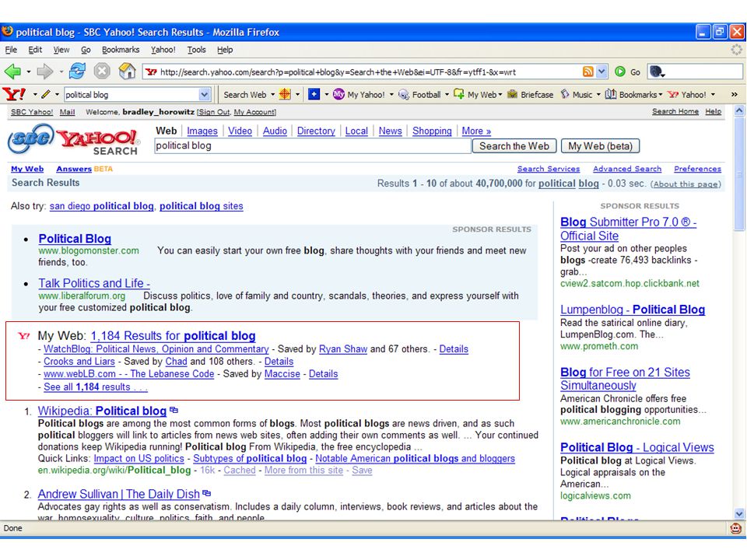The image size is (747, 560).
Task: Click the search engine icon in Firefox search box
Action: pyautogui.click(x=657, y=72)
